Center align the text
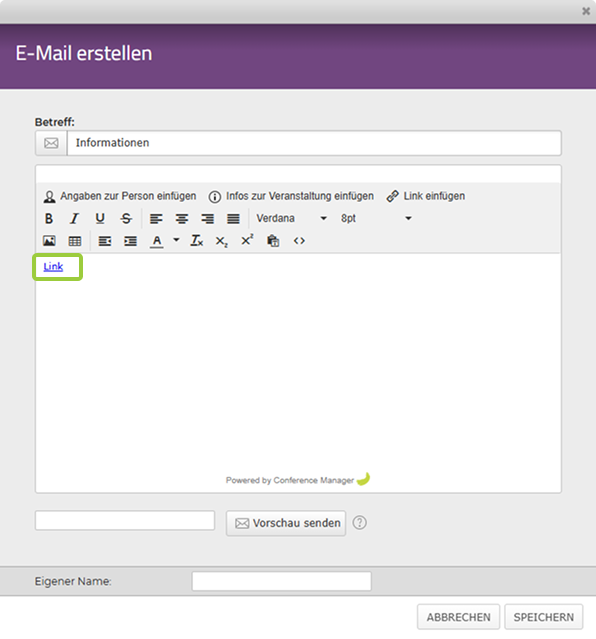This screenshot has height=639, width=596. (182, 219)
